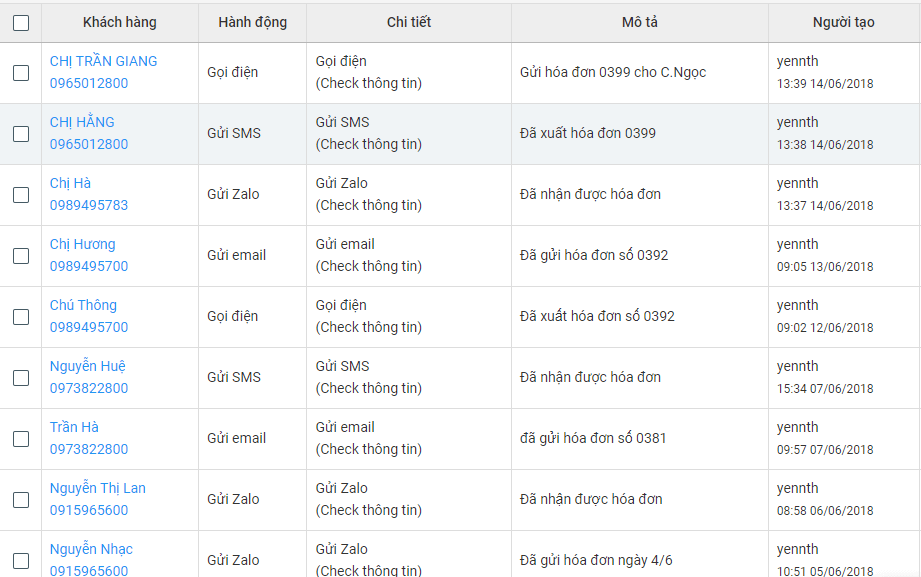Screen dimensions: 921x577
Task: Open customer CHỊ TRẦN GIANG link
Action: pyautogui.click(x=103, y=61)
